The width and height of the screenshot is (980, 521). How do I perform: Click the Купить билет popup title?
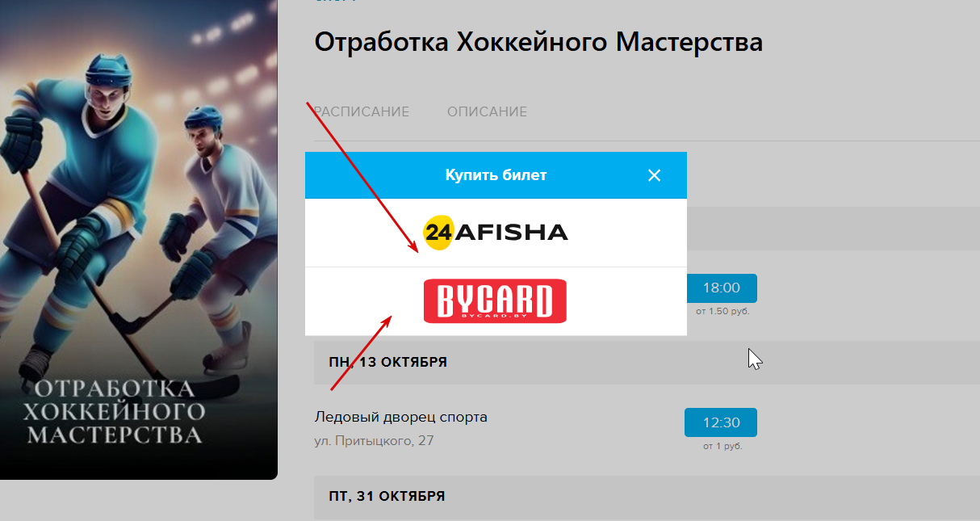pyautogui.click(x=496, y=175)
